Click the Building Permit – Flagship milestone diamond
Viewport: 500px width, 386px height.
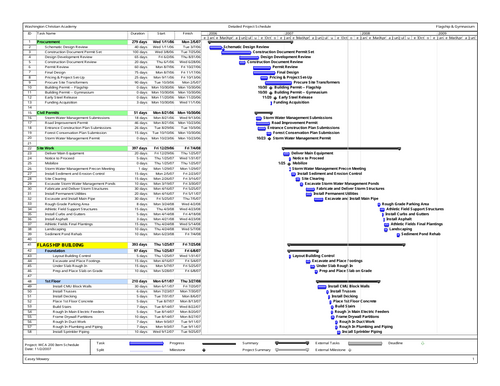click(x=271, y=88)
